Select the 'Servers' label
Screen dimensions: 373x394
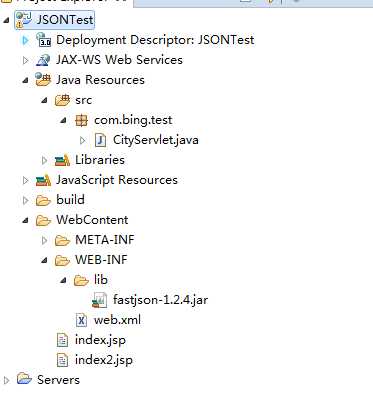coord(58,380)
